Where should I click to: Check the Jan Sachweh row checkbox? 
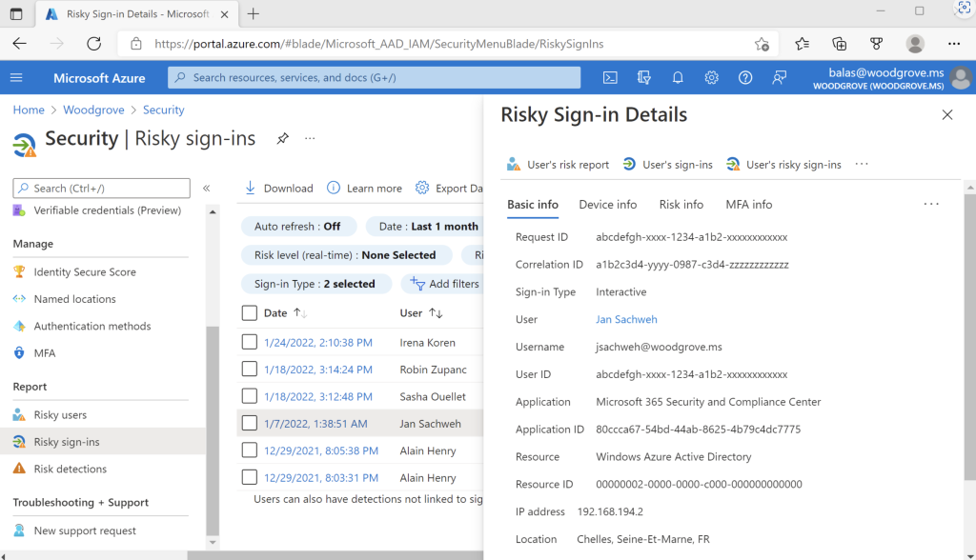coord(250,423)
